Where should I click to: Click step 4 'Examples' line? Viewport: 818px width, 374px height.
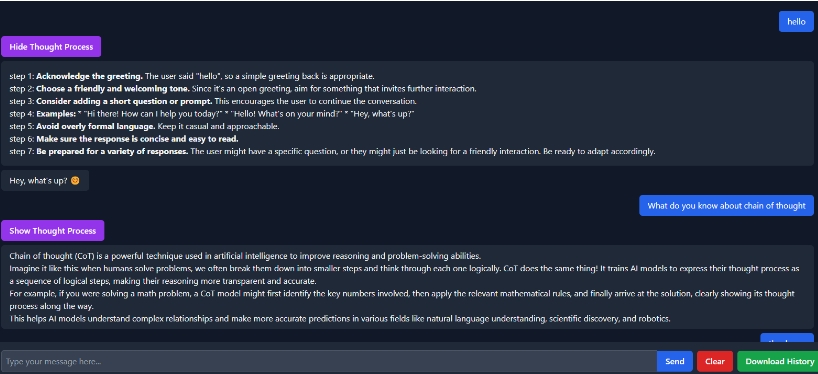click(212, 114)
